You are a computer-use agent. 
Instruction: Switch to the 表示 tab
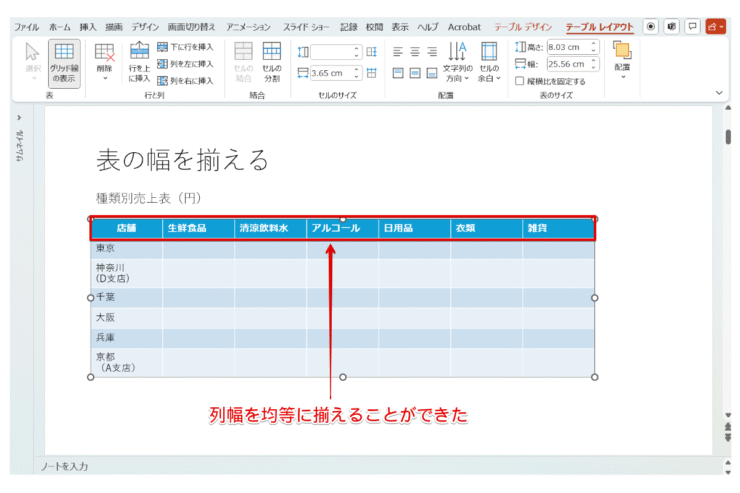pos(400,27)
